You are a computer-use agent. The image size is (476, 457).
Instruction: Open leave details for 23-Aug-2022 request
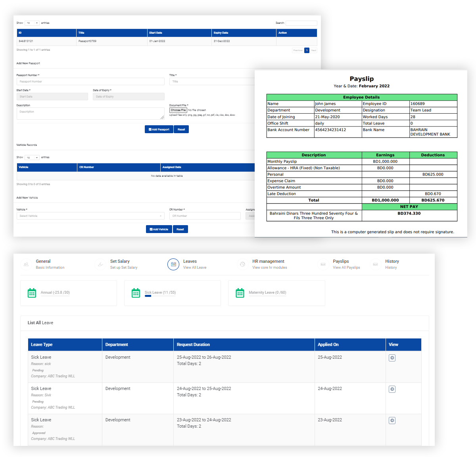pos(392,421)
